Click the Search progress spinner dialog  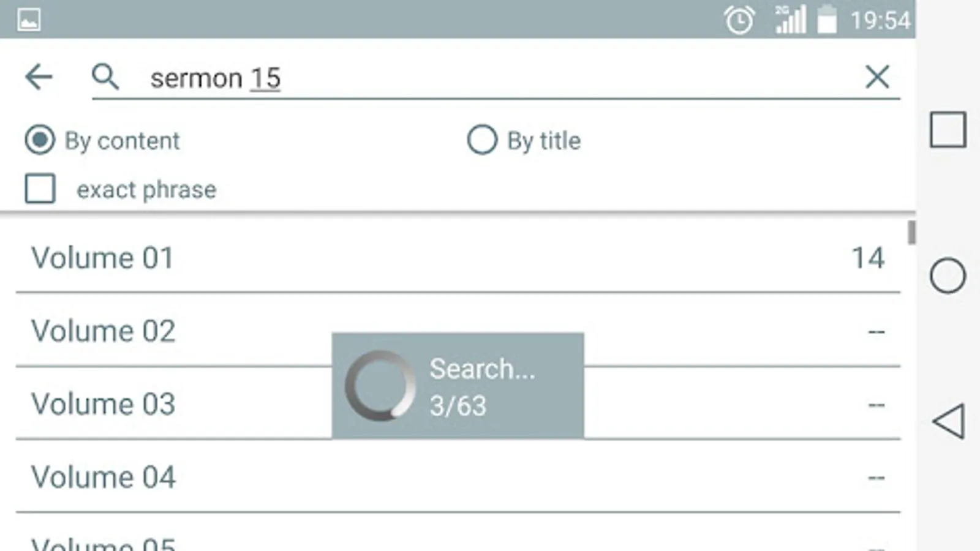click(458, 386)
